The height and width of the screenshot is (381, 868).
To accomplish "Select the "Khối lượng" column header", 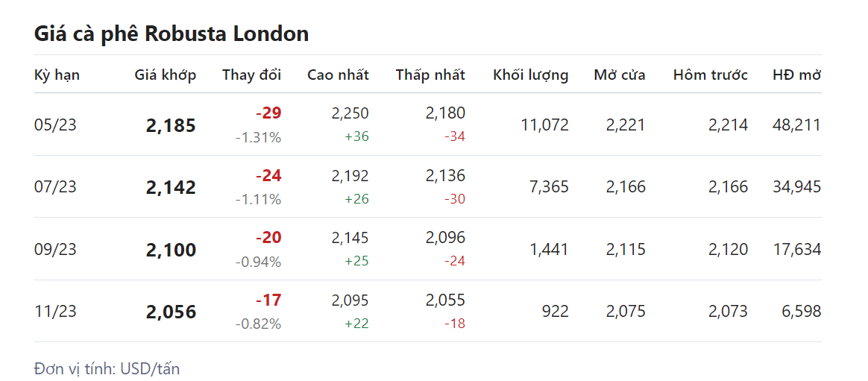I will coord(530,75).
